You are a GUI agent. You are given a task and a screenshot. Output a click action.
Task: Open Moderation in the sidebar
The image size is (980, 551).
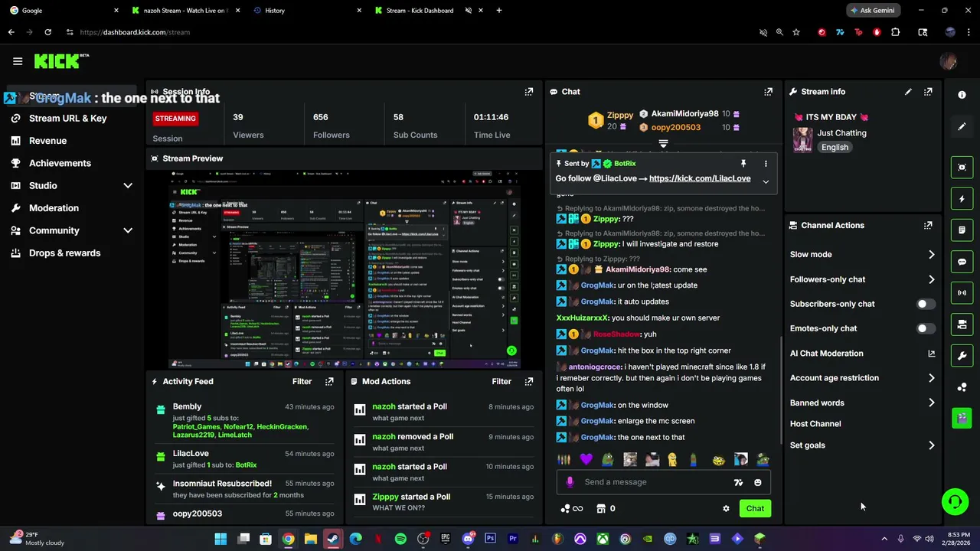[54, 208]
